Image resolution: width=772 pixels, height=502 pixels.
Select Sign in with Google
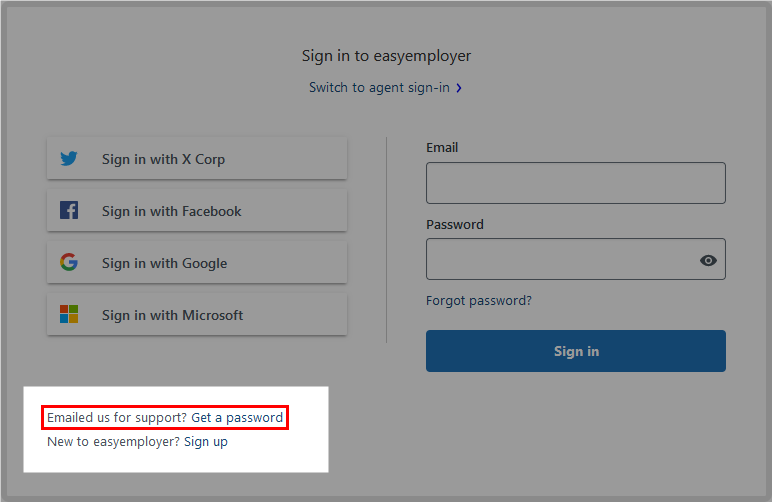[x=197, y=262]
